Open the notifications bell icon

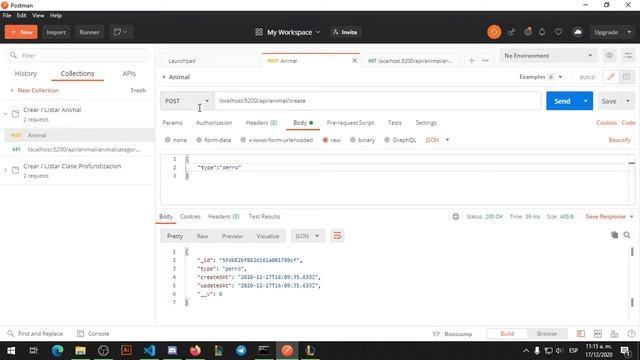542,32
